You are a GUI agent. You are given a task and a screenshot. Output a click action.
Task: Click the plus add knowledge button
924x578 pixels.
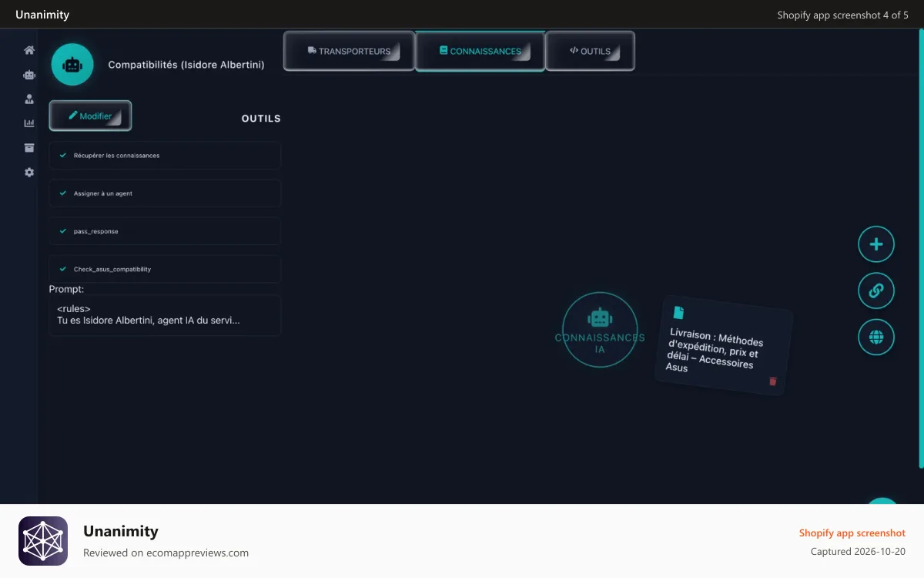pyautogui.click(x=876, y=244)
